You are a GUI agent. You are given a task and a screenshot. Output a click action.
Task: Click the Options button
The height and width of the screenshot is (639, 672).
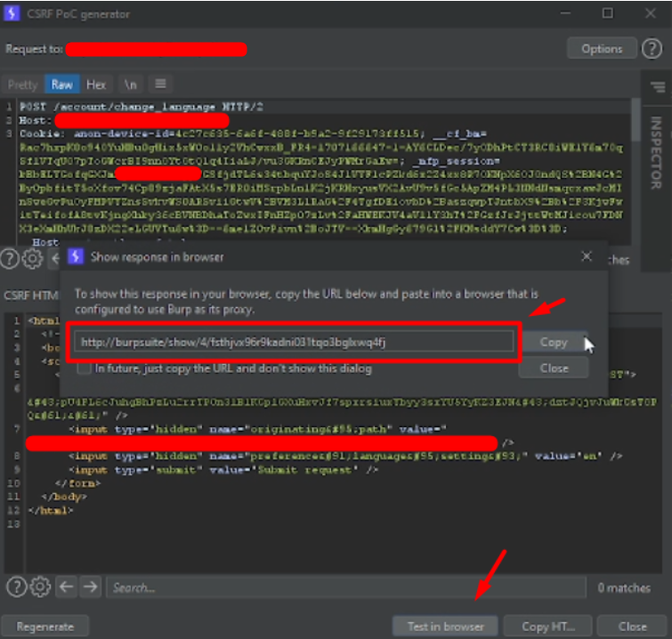click(x=602, y=49)
